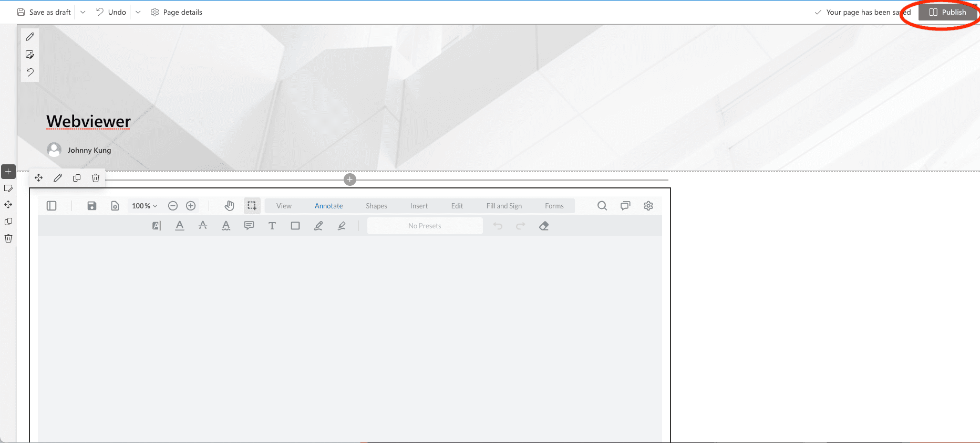Click the Publish button
The height and width of the screenshot is (443, 980).
(x=947, y=12)
